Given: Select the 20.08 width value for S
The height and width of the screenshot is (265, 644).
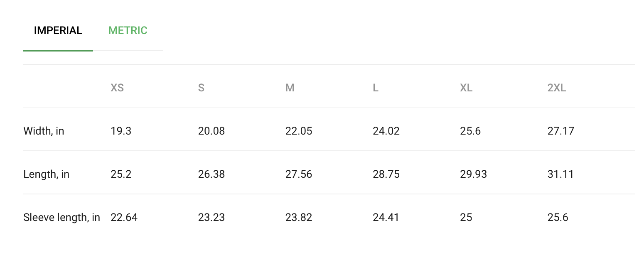Looking at the screenshot, I should (x=211, y=131).
